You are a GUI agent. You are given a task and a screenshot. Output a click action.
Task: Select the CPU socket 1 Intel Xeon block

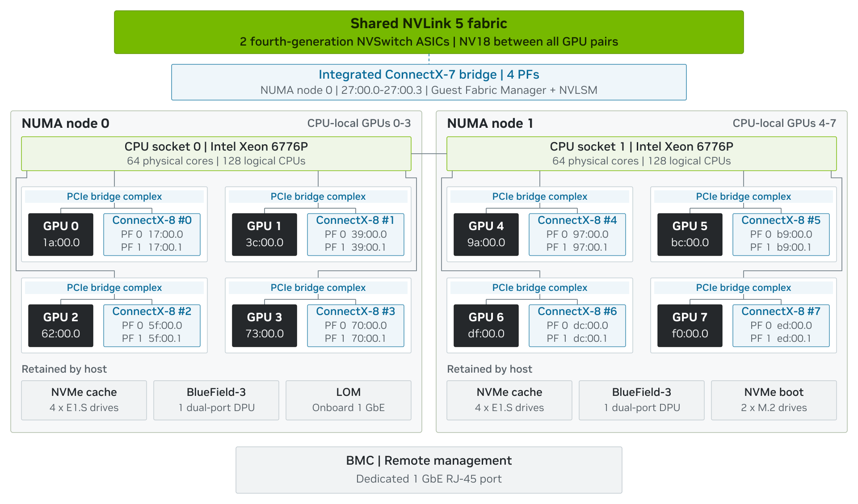point(642,154)
